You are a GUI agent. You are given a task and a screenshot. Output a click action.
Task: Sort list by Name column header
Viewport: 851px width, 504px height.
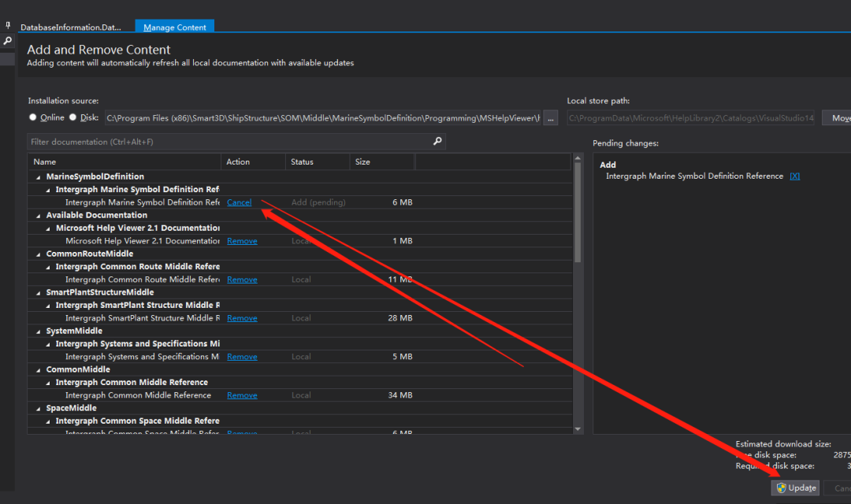pos(124,161)
